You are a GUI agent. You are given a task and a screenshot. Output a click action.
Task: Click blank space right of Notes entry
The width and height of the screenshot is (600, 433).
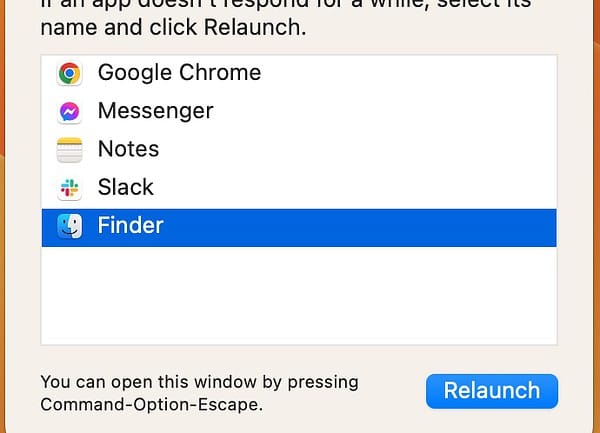pos(380,150)
